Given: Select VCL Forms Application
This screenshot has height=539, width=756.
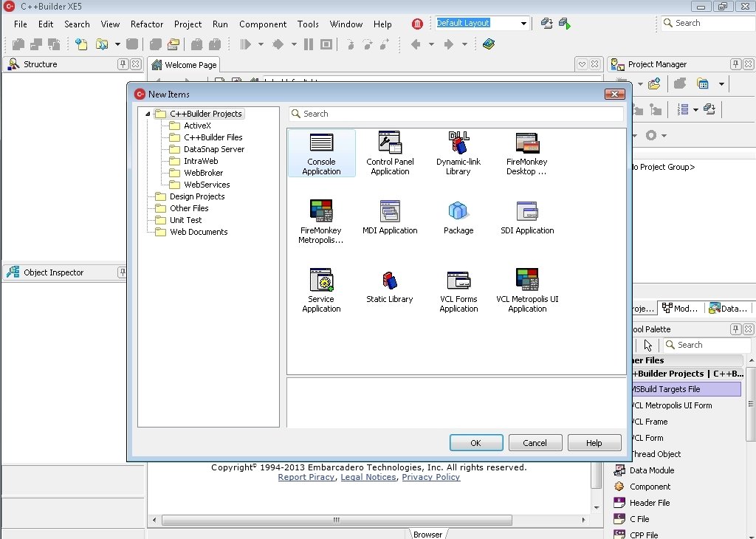Looking at the screenshot, I should pyautogui.click(x=458, y=290).
